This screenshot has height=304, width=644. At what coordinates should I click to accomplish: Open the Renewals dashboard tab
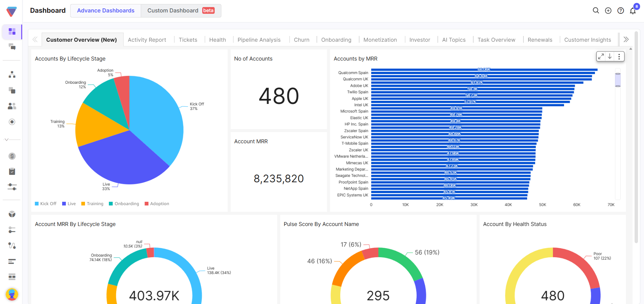tap(540, 40)
